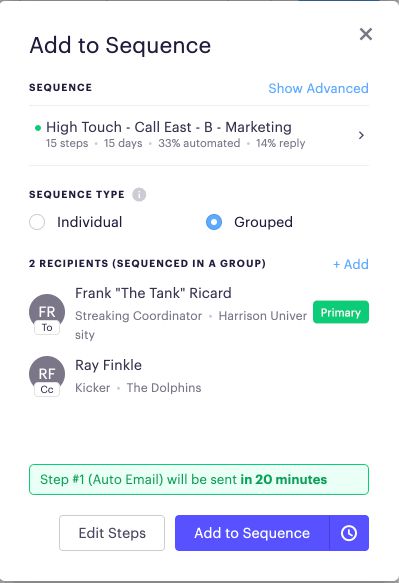This screenshot has width=399, height=583.
Task: Select Frank "The Tank" Ricard name
Action: click(x=153, y=293)
